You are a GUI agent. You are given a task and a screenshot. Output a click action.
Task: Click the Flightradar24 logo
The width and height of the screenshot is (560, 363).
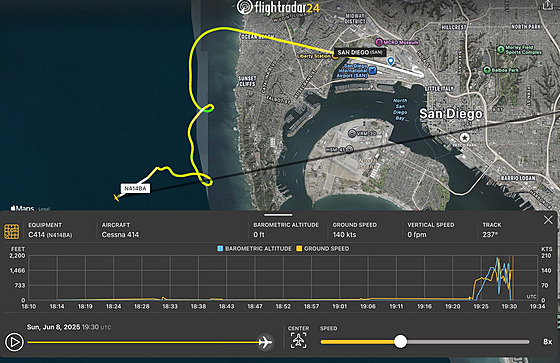point(278,8)
